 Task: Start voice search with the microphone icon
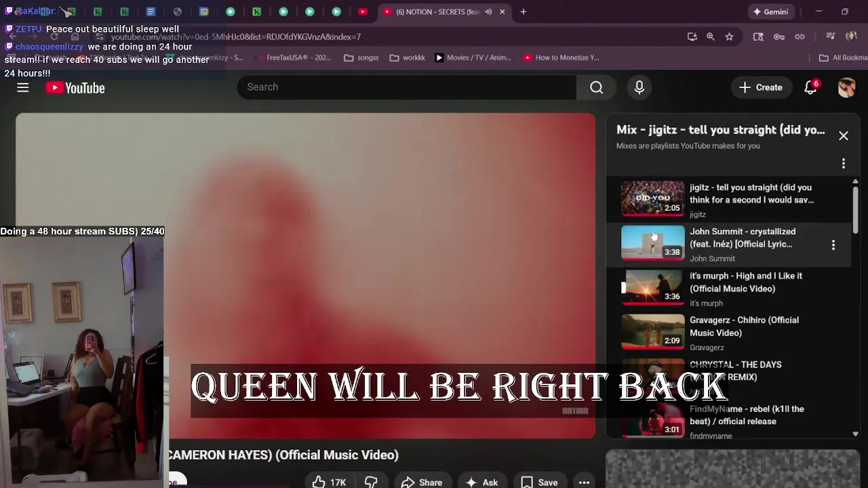639,87
